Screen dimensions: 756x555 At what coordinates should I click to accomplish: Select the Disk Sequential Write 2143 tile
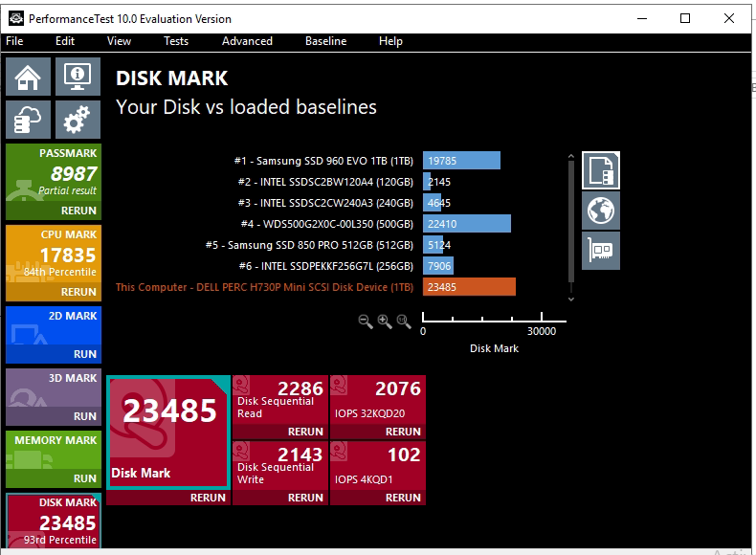[280, 466]
